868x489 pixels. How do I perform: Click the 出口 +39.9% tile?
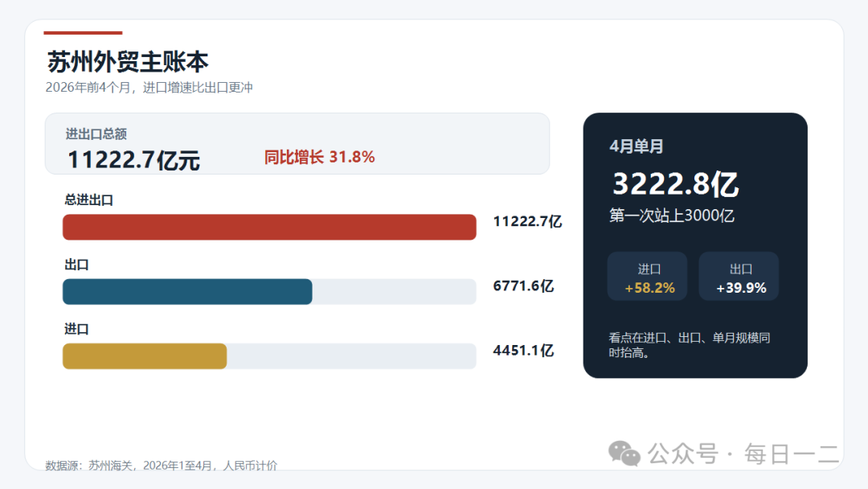[739, 277]
